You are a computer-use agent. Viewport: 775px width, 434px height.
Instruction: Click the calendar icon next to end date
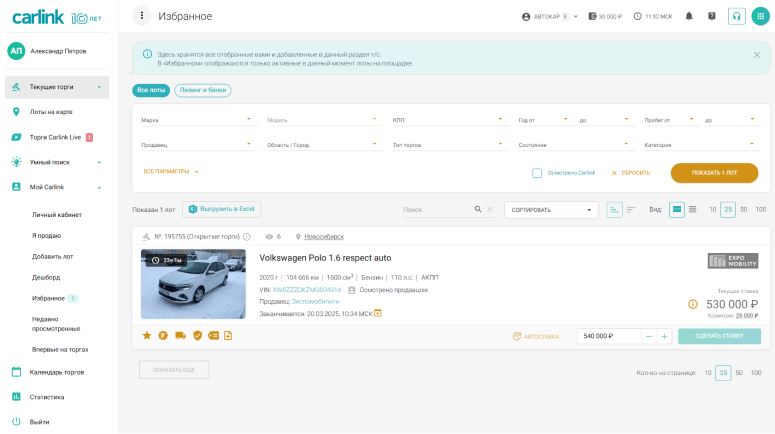378,313
